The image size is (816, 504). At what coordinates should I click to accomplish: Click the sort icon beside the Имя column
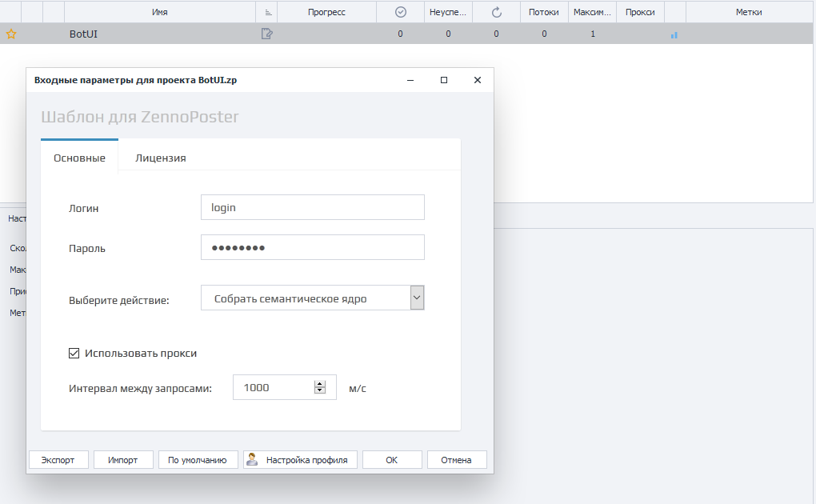point(266,11)
